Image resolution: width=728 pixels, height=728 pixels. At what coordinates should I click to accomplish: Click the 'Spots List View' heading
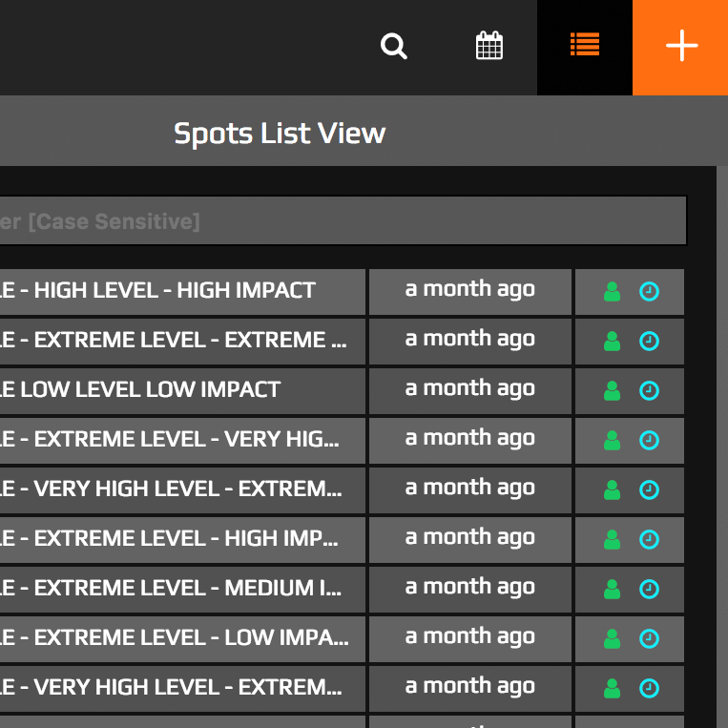click(x=280, y=134)
